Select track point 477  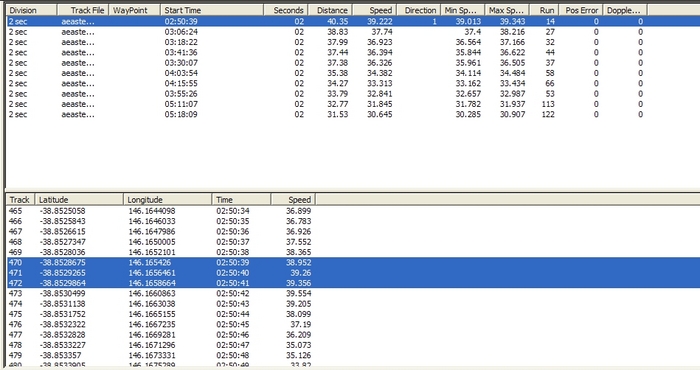(353, 334)
